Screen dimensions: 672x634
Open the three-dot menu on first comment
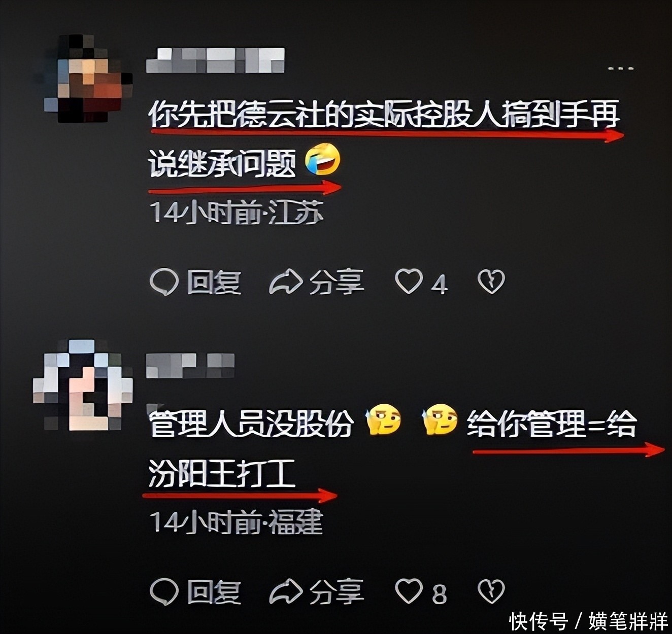click(622, 68)
